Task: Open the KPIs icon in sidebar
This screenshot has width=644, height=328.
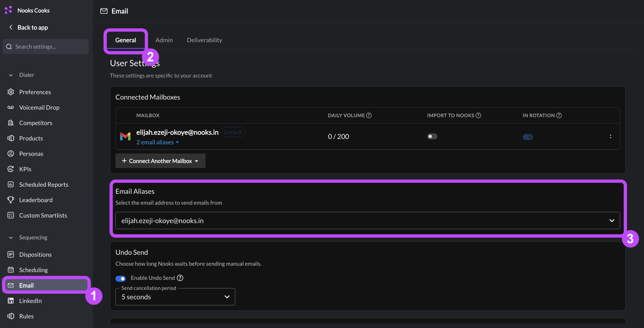Action: pos(10,169)
